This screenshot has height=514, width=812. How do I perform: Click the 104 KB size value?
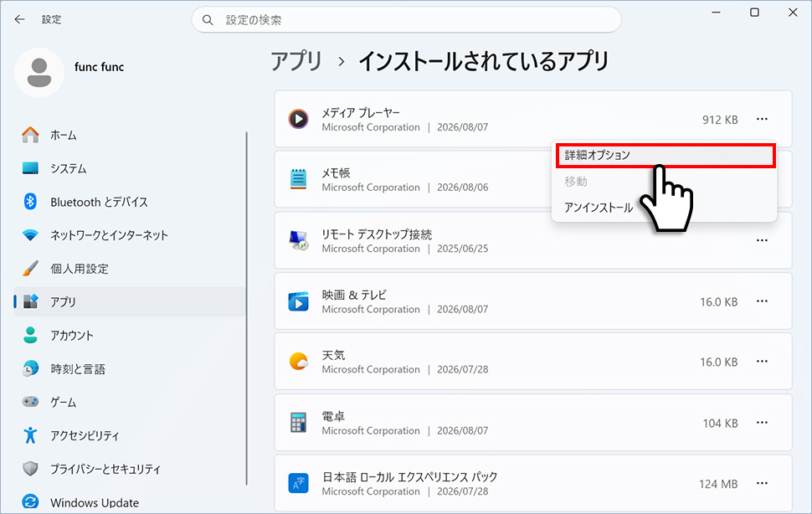point(720,424)
